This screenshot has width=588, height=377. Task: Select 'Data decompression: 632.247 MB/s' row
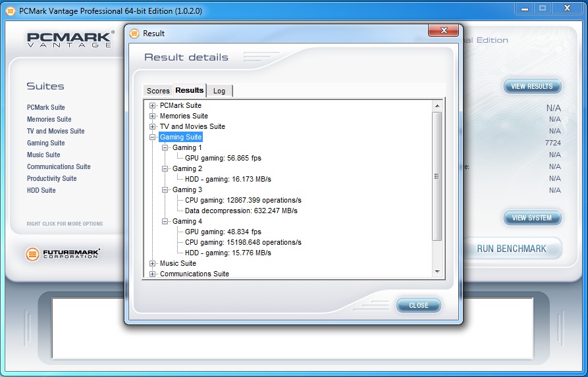(241, 211)
